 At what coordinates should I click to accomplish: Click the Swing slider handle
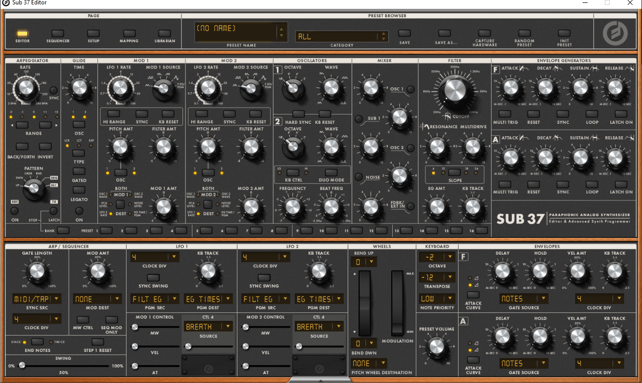tap(22, 365)
